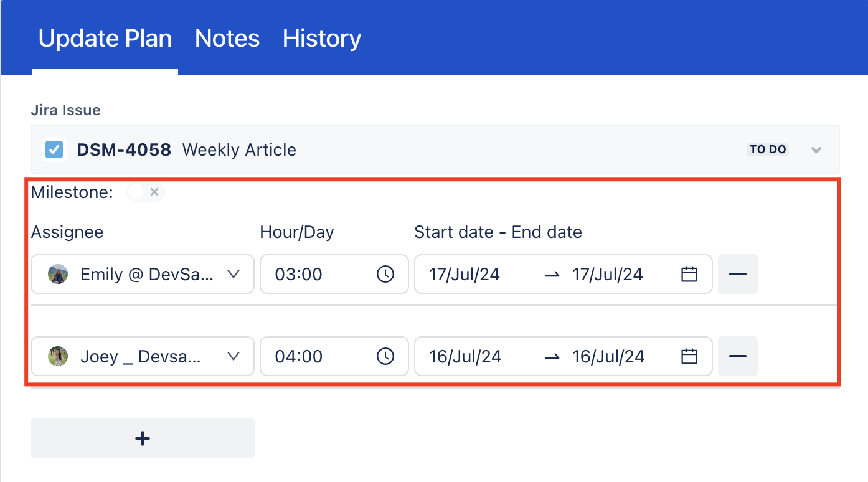Click the blue task checkbox beside DSM-4058

54,149
